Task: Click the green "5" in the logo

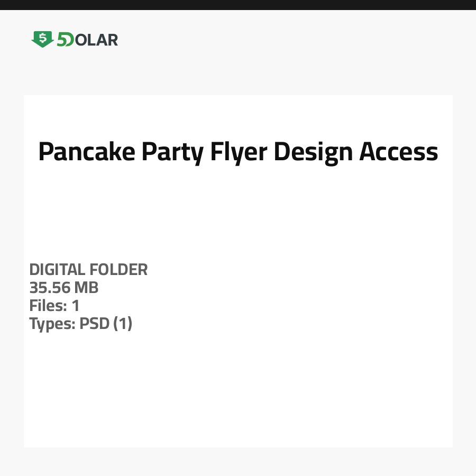Action: tap(61, 39)
